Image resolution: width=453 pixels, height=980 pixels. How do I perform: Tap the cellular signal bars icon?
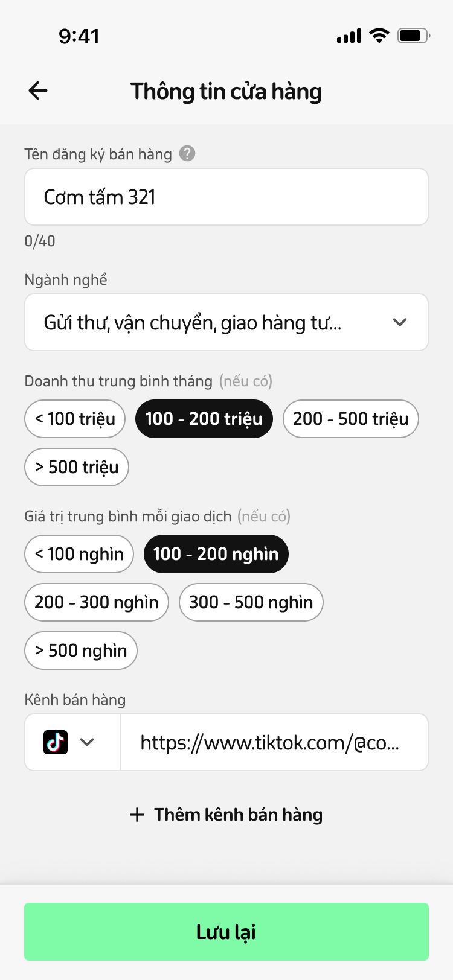(x=349, y=36)
